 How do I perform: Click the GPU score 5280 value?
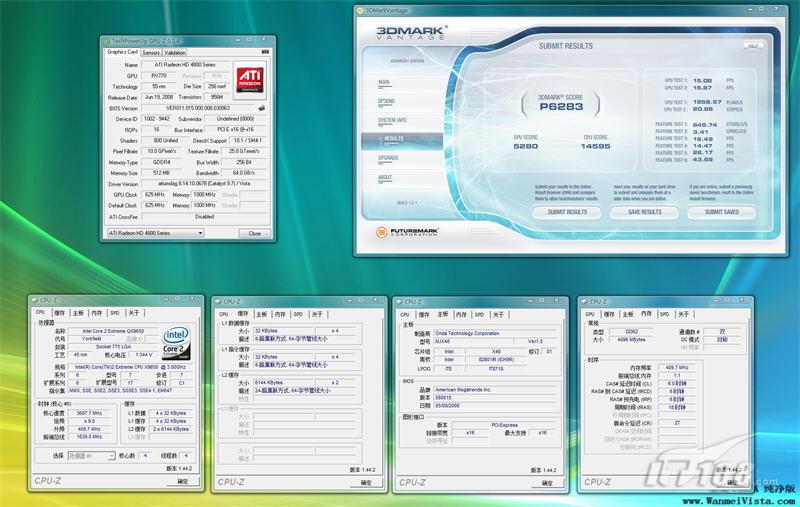526,146
